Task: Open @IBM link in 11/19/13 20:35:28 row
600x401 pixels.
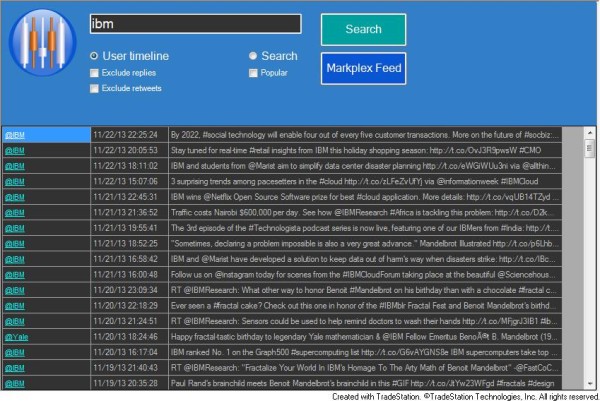Action: [x=15, y=383]
